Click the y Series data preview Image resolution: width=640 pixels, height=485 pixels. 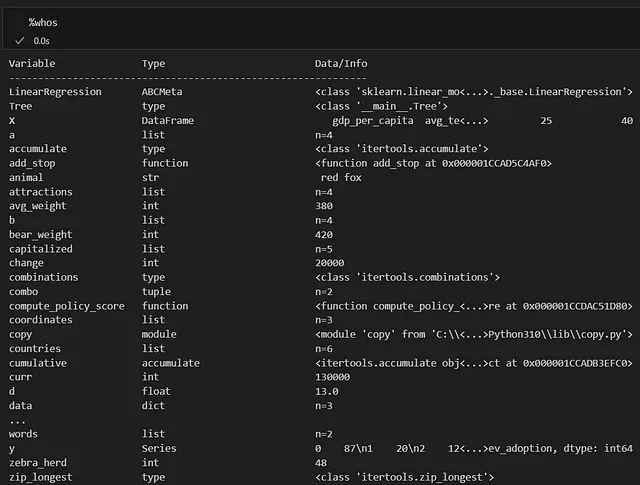(473, 449)
